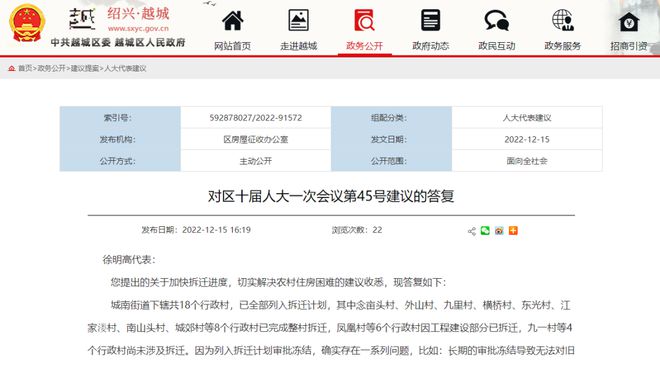Click the 徐明高代表 salutation line

pos(129,260)
